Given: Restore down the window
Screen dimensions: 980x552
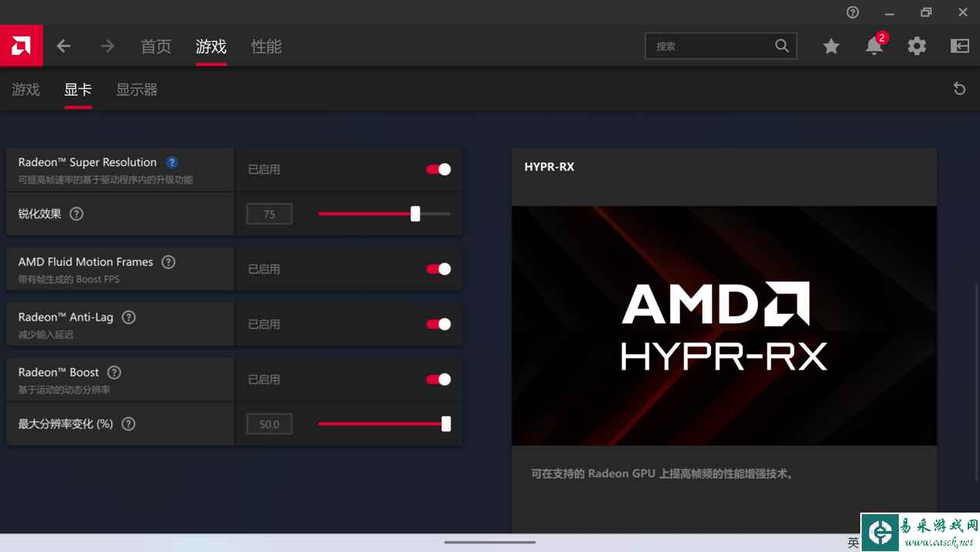Looking at the screenshot, I should click(926, 12).
